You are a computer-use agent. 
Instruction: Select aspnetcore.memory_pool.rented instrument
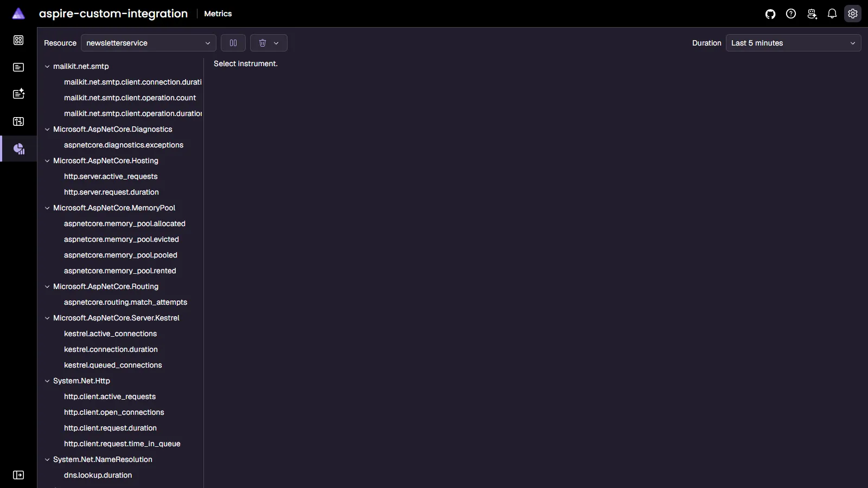[120, 271]
